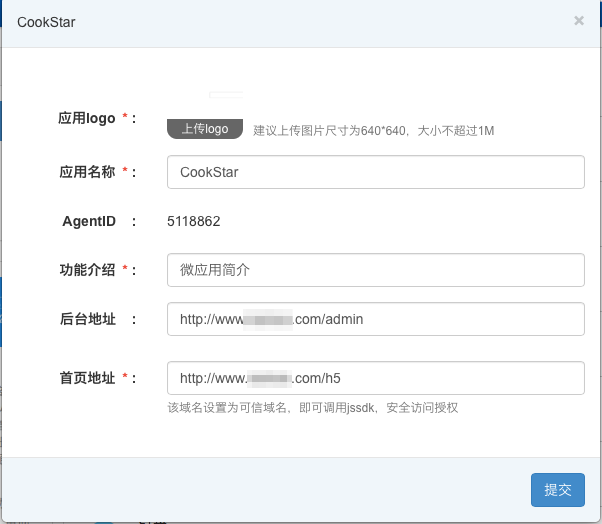Screen dimensions: 602x524
Task: Click the empty logo preview above 上传logo
Action: pos(226,95)
